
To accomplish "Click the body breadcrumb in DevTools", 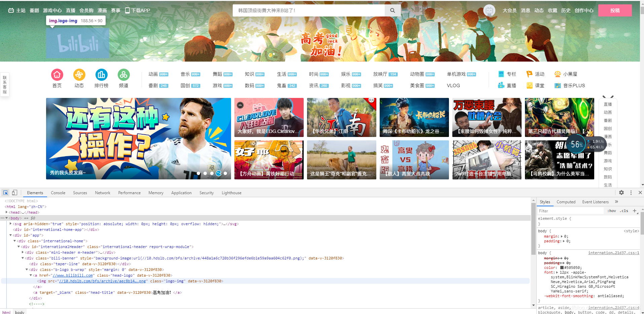I will (20, 312).
